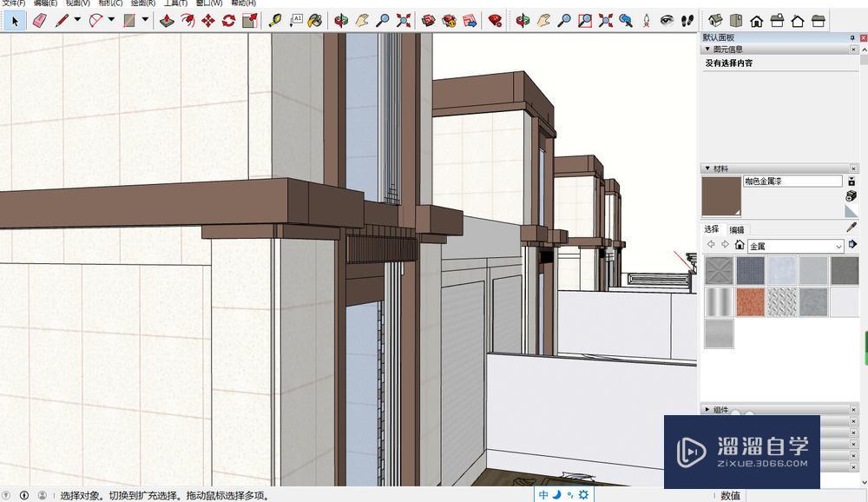
Task: Open the Extension Warehouse icon
Action: tap(449, 21)
